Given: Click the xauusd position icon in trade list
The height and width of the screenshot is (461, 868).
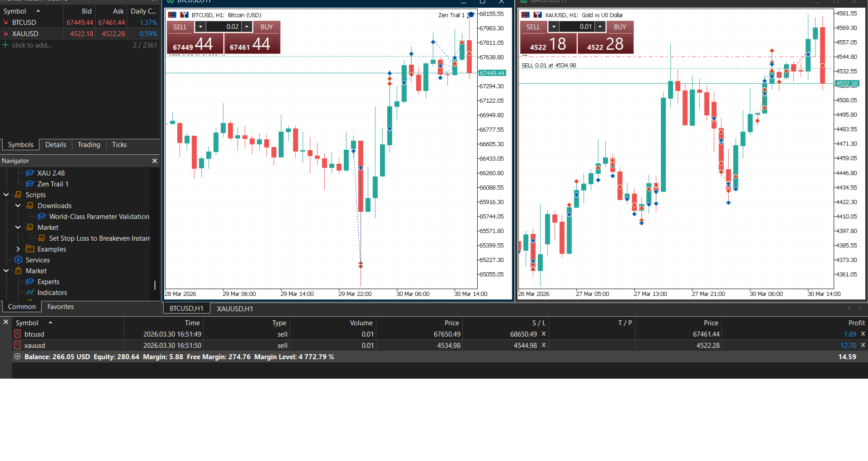Looking at the screenshot, I should (x=18, y=345).
